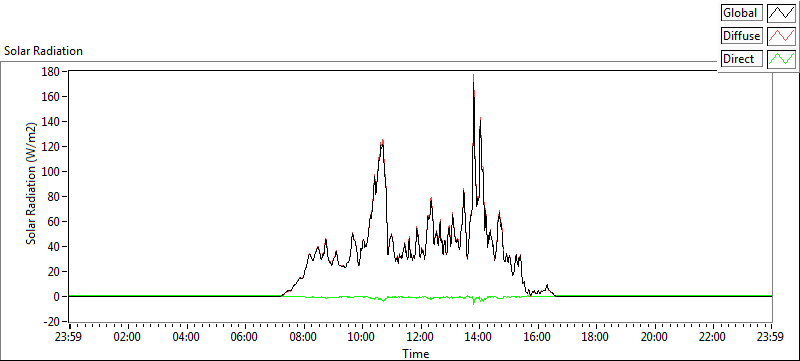Click the 06:00 time axis label

[x=245, y=337]
